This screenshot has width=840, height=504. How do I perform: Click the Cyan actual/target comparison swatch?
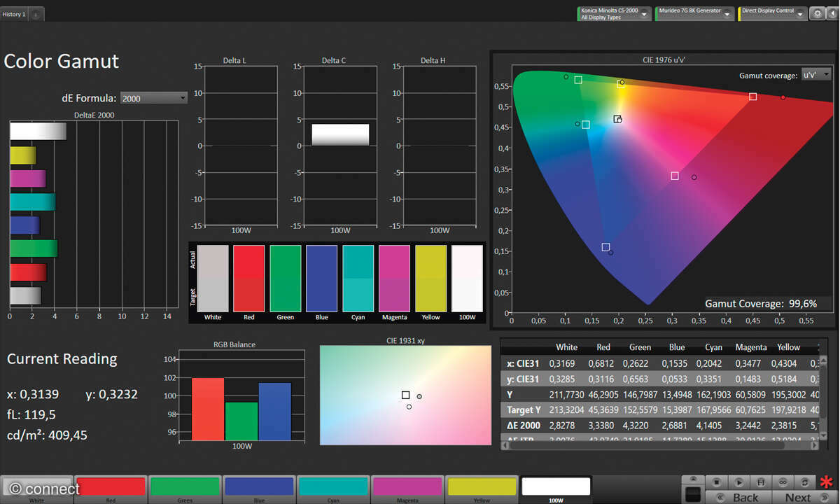(358, 278)
